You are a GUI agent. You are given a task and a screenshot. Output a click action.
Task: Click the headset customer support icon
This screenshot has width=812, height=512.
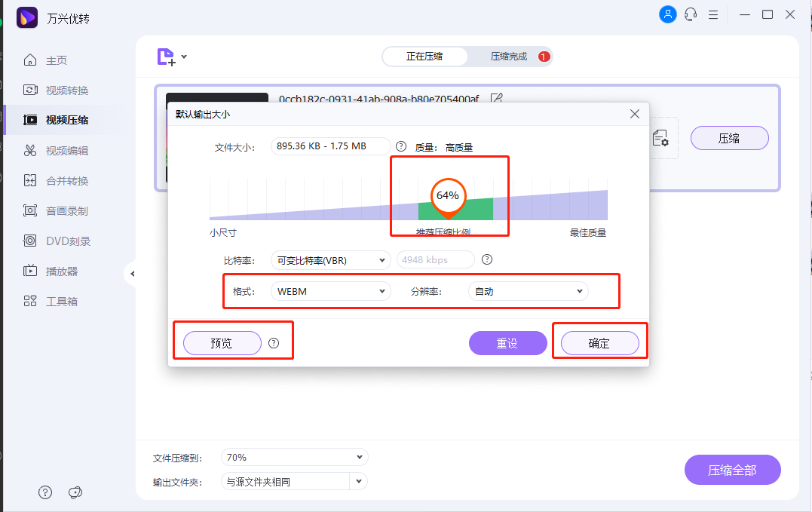point(691,14)
